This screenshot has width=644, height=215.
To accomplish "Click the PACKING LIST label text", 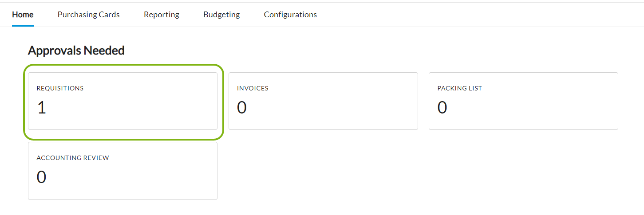I will click(x=459, y=88).
